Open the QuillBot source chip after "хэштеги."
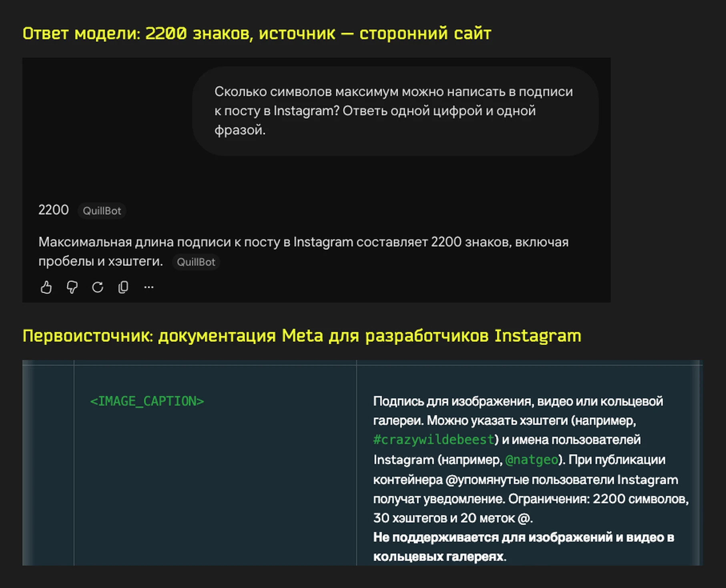This screenshot has height=588, width=726. (196, 262)
